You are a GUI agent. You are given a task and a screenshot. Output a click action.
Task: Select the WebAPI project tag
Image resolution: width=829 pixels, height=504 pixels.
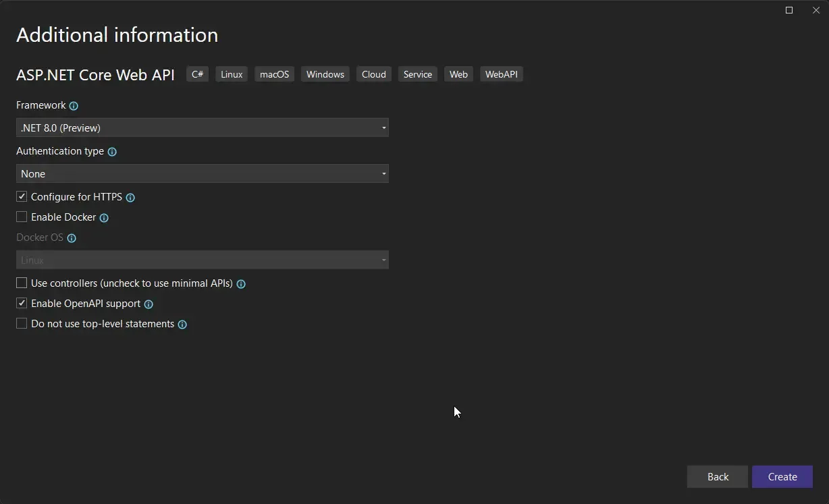(501, 74)
